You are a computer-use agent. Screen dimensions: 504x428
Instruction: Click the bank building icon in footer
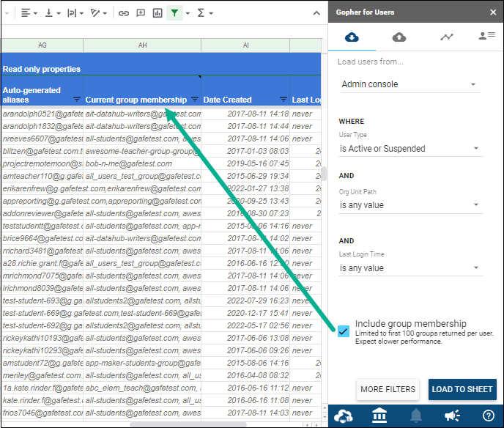pos(379,416)
